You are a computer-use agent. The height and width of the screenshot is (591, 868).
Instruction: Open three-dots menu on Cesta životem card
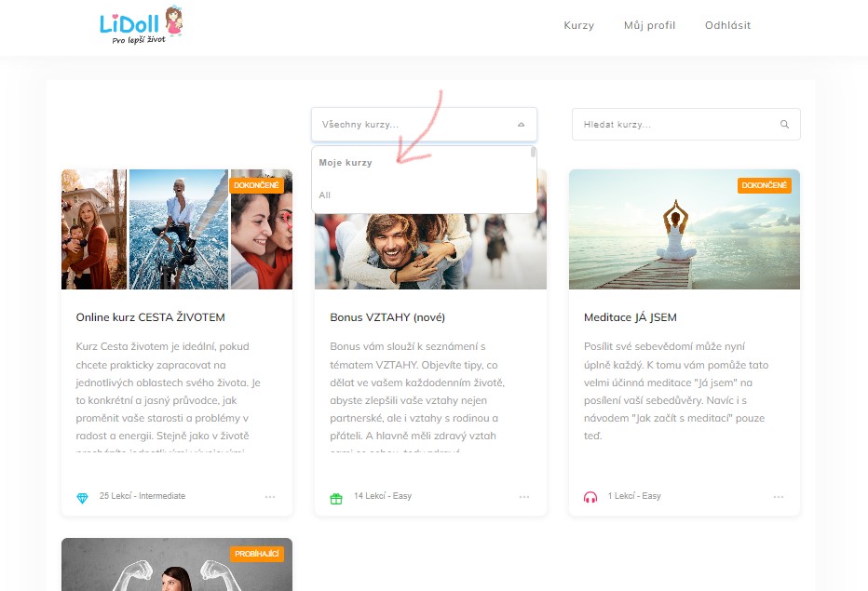(x=270, y=497)
